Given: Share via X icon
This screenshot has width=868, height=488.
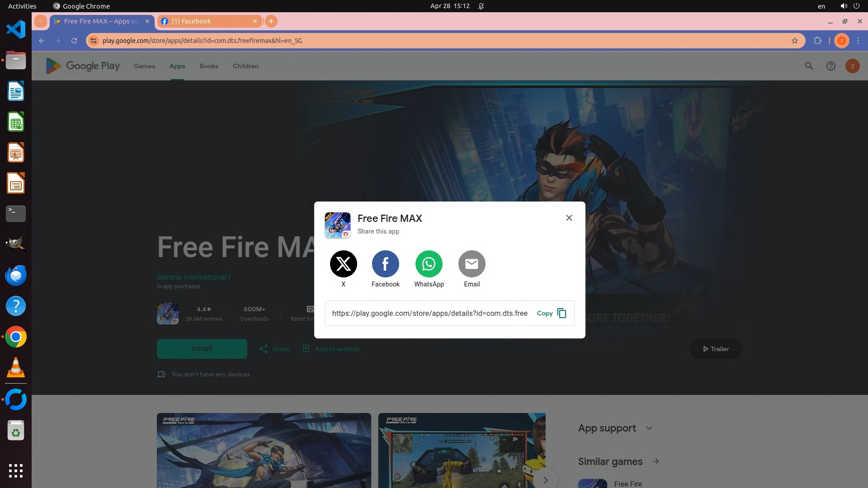Looking at the screenshot, I should click(x=343, y=264).
